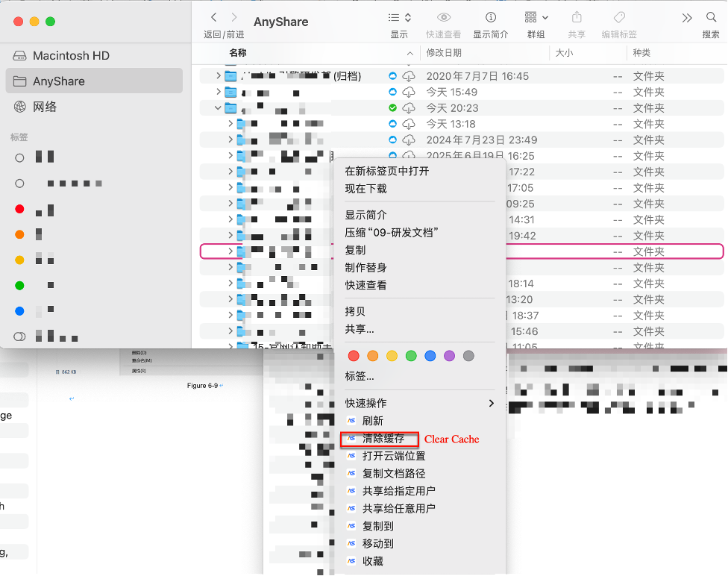The width and height of the screenshot is (728, 576).
Task: Open Network (网络) in sidebar
Action: (45, 107)
